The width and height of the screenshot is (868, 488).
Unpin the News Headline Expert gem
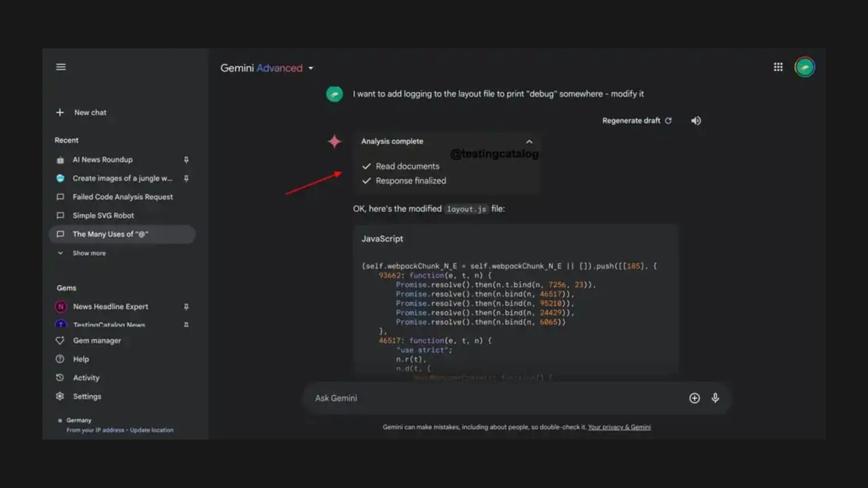click(x=186, y=307)
